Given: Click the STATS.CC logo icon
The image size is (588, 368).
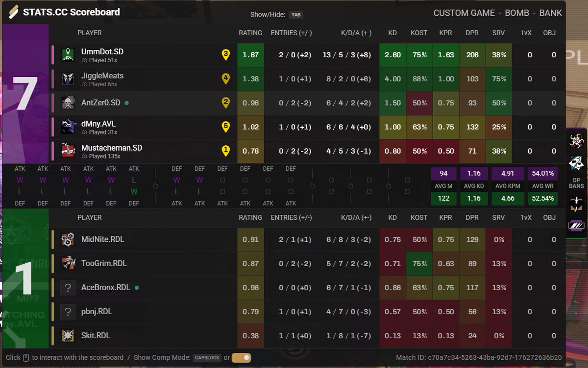Looking at the screenshot, I should pos(13,12).
